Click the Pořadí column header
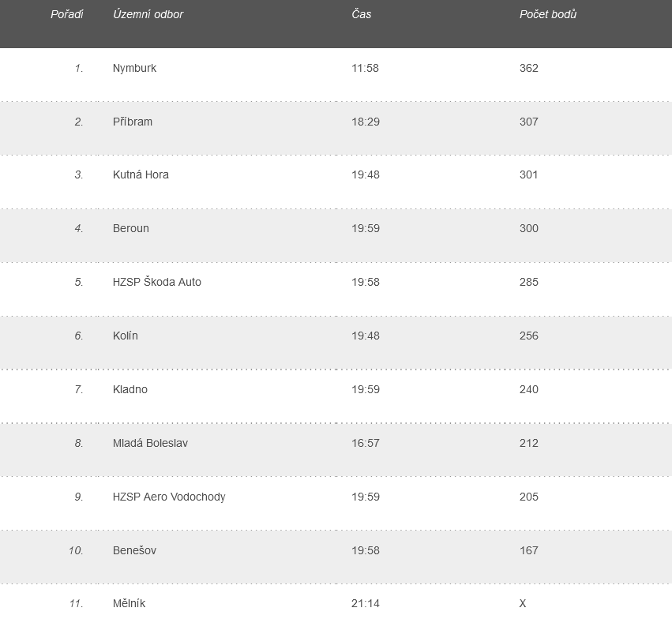This screenshot has width=672, height=634. 67,14
